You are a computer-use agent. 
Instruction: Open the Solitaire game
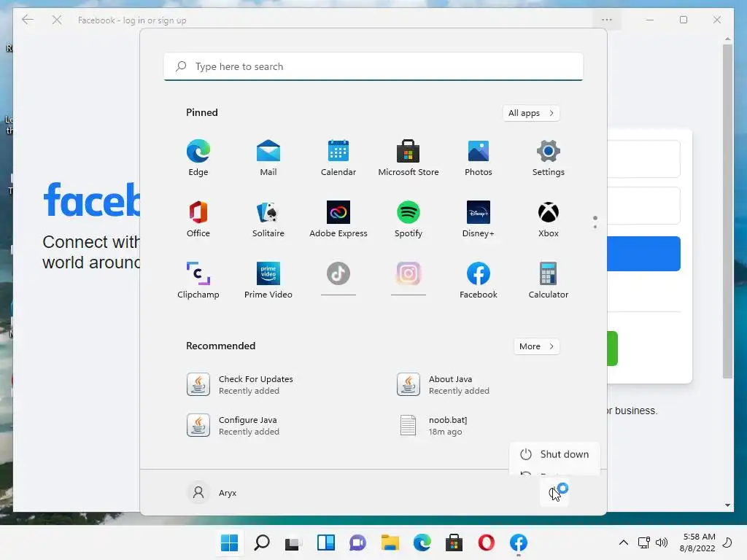pyautogui.click(x=268, y=219)
